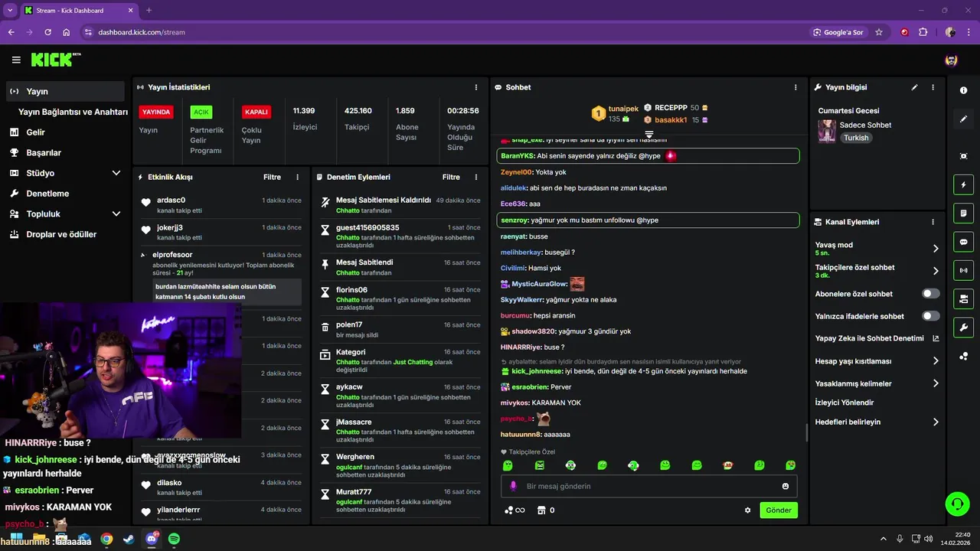Open Takipçilere özel sohbet settings chevron
Screen dimensions: 980x551
point(936,271)
